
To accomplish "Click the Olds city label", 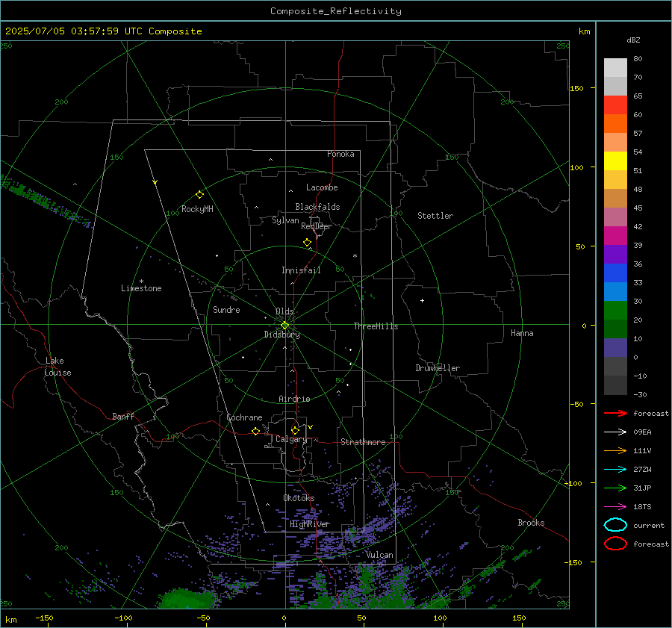I will 284,311.
